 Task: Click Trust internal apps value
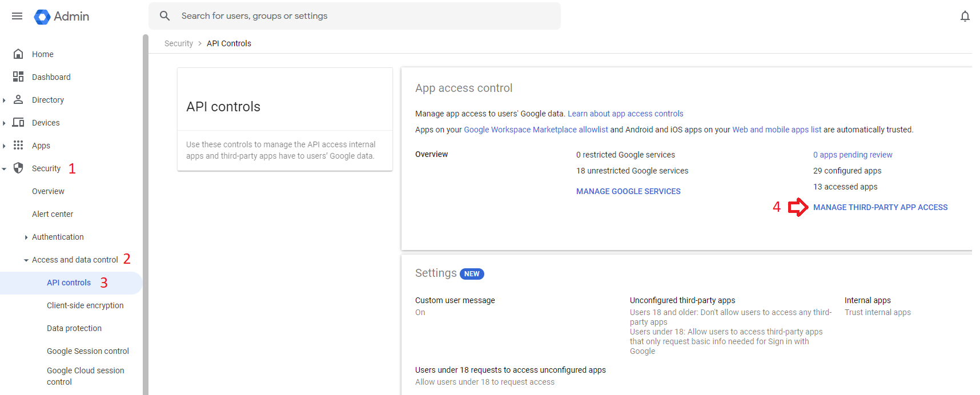(x=878, y=312)
